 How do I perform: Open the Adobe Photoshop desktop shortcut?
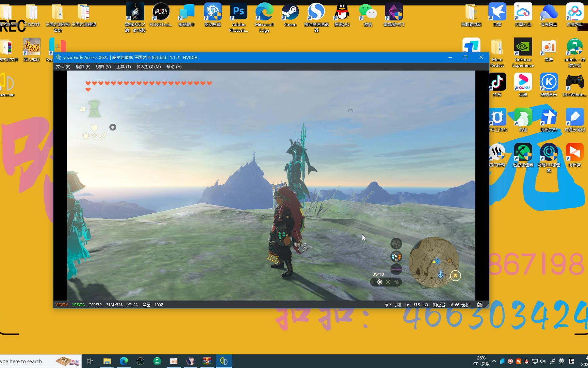[x=239, y=17]
